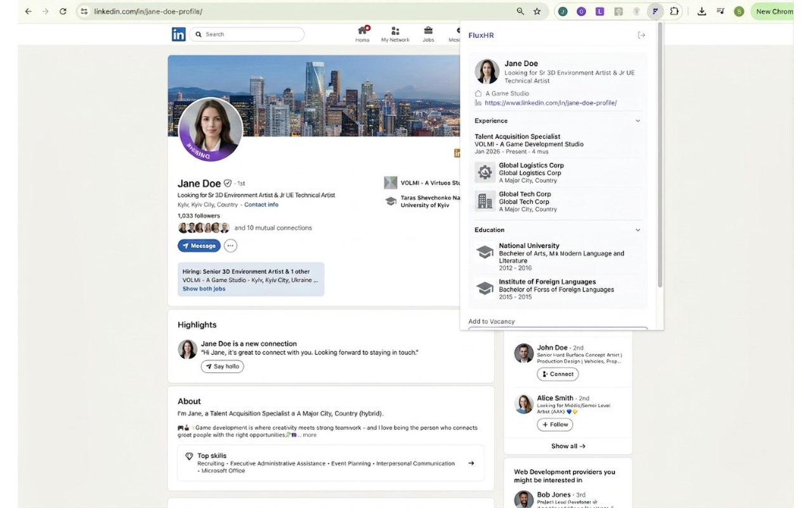Open the more actions ellipsis button
This screenshot has width=812, height=508.
(230, 246)
